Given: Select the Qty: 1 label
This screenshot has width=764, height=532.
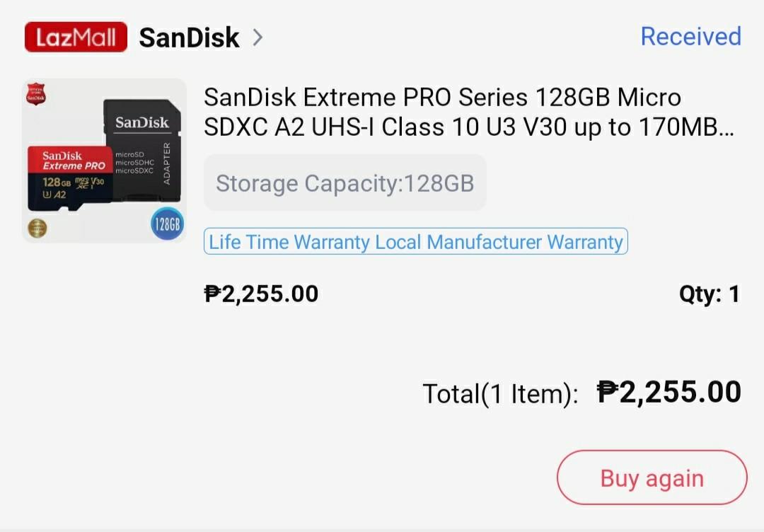Looking at the screenshot, I should coord(710,294).
